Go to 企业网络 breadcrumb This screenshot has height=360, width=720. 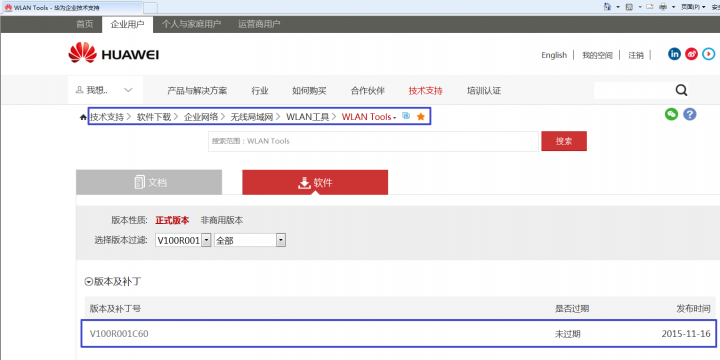201,117
